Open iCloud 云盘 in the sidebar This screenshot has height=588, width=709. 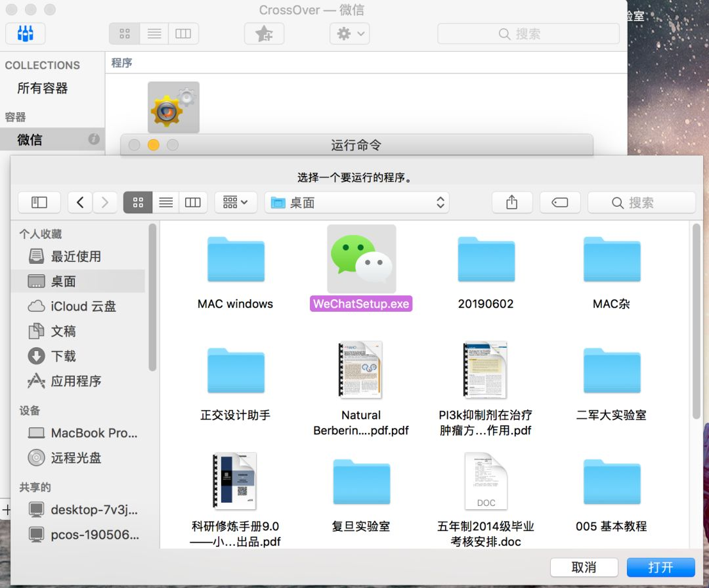[x=77, y=306]
